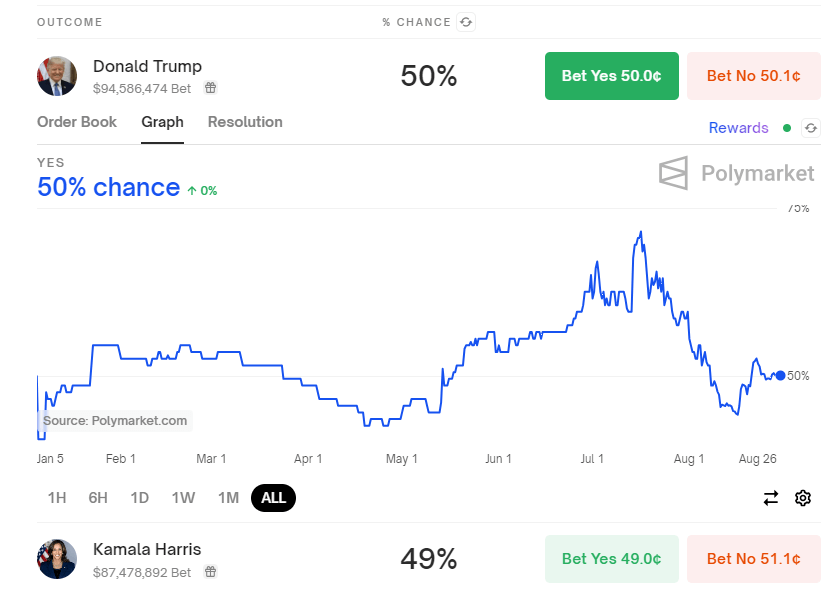Click the refresh icon beside Rewards

(x=810, y=128)
